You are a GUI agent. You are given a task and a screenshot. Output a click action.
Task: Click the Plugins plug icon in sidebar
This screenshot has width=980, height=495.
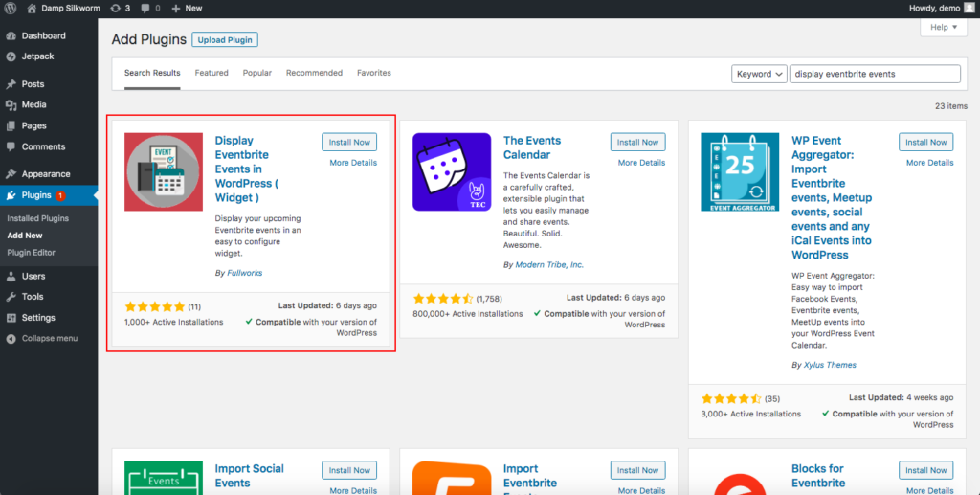11,195
